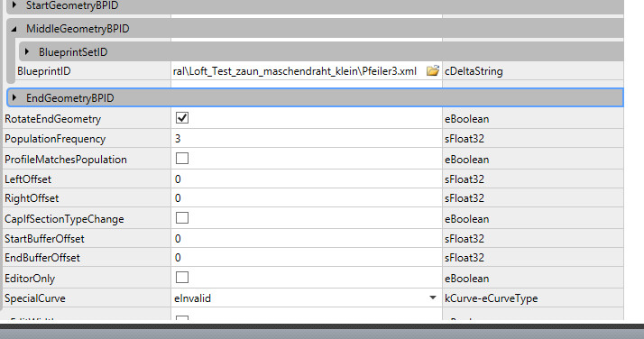The height and width of the screenshot is (339, 644).
Task: Expand the StartGeometryBPID section
Action: coord(14,5)
